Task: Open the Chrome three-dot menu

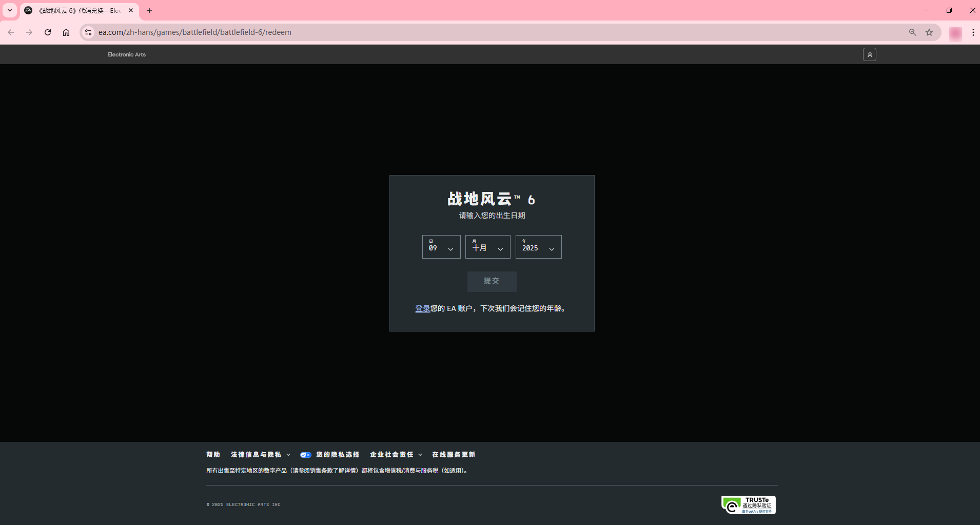Action: pyautogui.click(x=973, y=32)
